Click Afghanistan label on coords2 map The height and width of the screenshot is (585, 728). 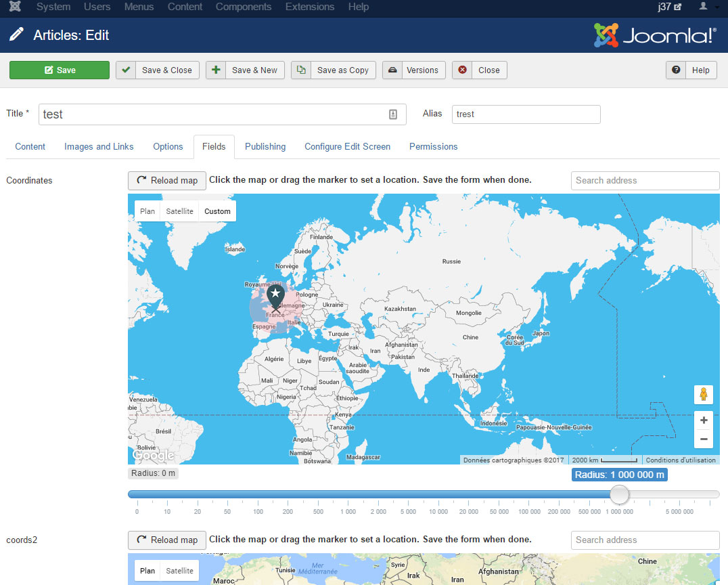click(x=498, y=572)
